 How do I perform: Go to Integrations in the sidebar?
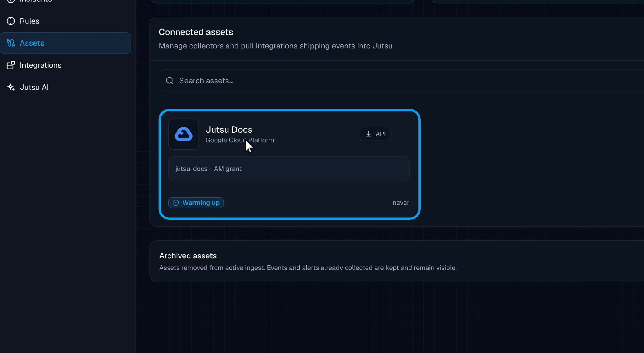coord(40,65)
